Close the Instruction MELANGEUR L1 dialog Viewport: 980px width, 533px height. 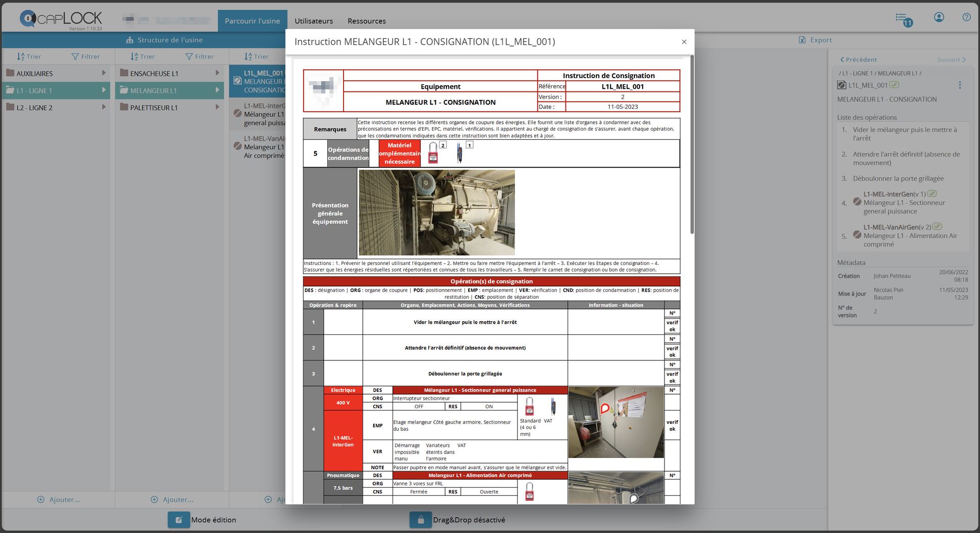(x=684, y=42)
